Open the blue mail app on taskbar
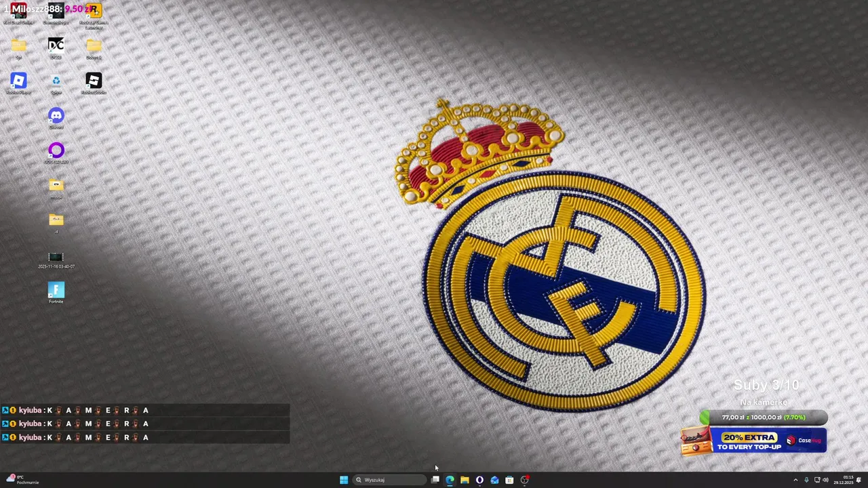Image resolution: width=868 pixels, height=488 pixels. coord(494,480)
